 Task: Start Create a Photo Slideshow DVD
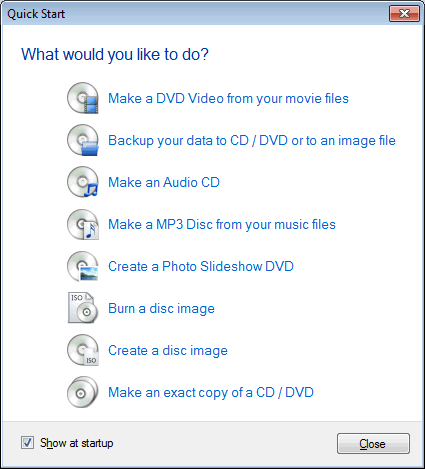coord(201,266)
